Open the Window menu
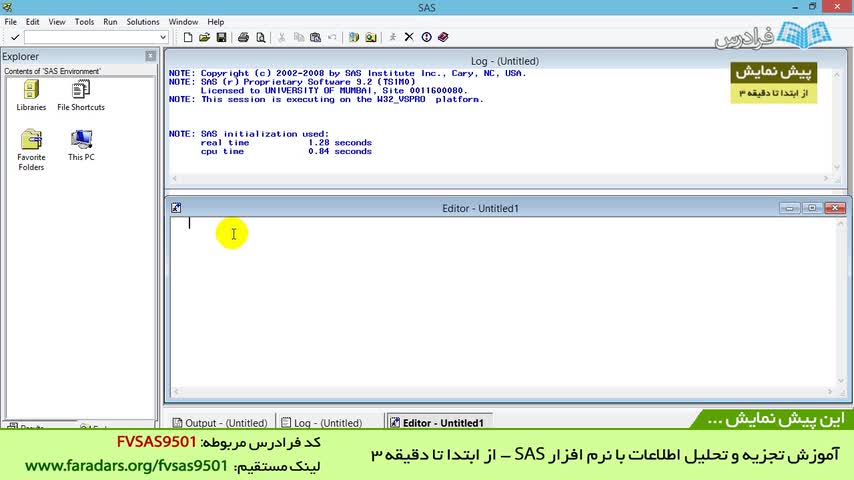This screenshot has height=480, width=854. [x=183, y=22]
